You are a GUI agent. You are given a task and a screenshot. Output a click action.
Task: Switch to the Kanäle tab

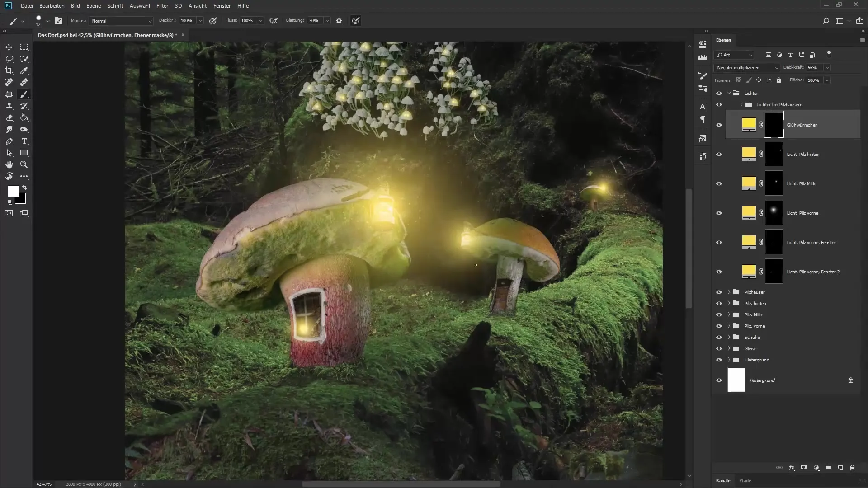click(723, 481)
